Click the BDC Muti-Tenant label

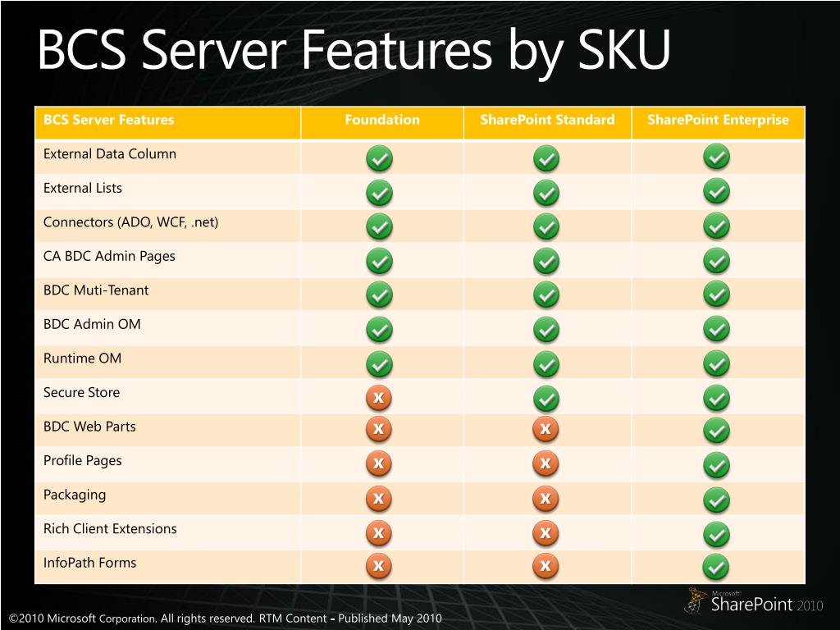(x=96, y=290)
